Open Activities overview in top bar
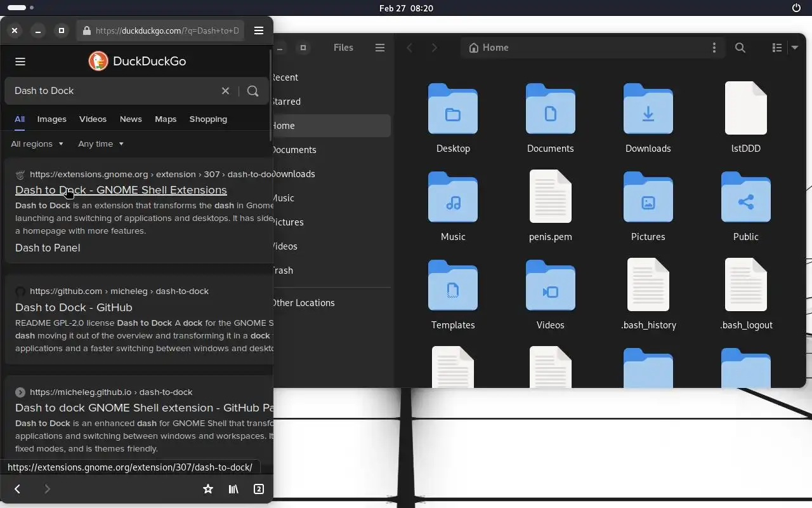This screenshot has width=812, height=508. coord(20,8)
